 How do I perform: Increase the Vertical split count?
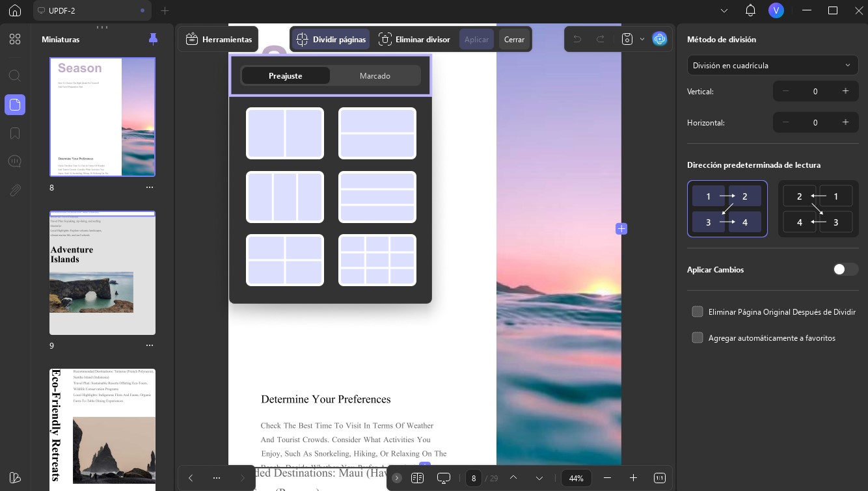click(x=845, y=91)
